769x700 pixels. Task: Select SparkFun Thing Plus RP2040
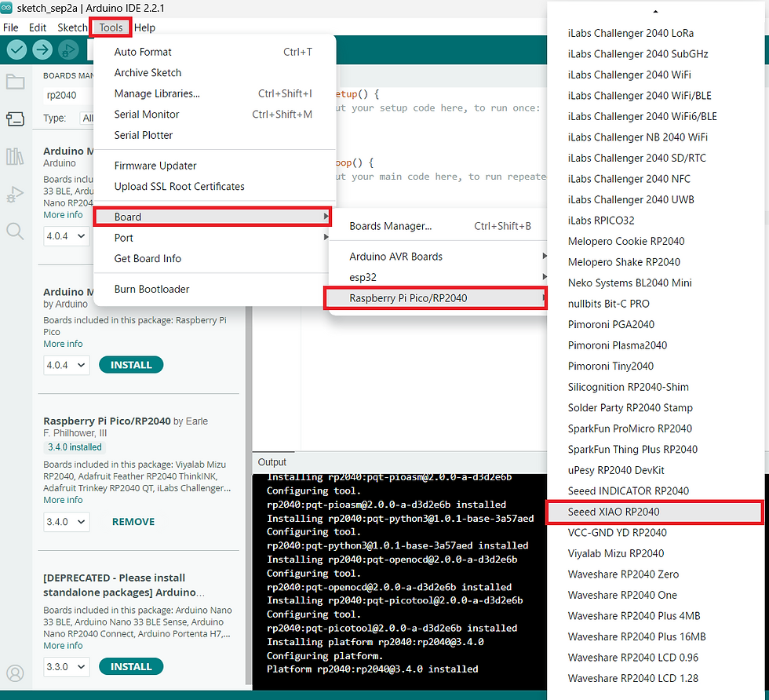(654, 450)
